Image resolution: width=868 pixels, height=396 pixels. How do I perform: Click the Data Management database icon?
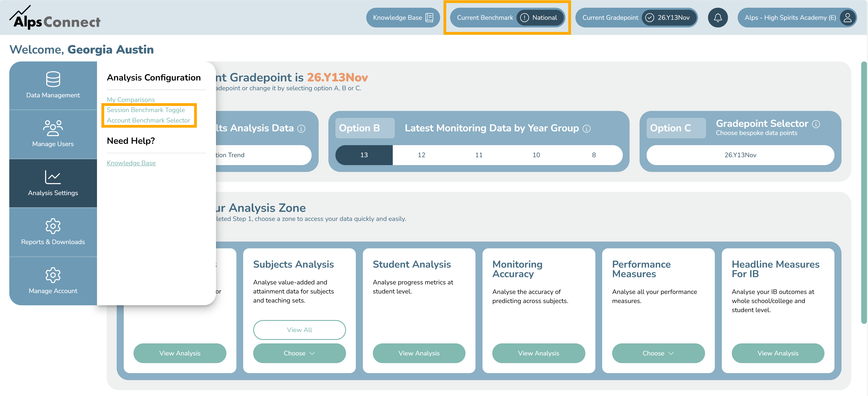tap(53, 79)
